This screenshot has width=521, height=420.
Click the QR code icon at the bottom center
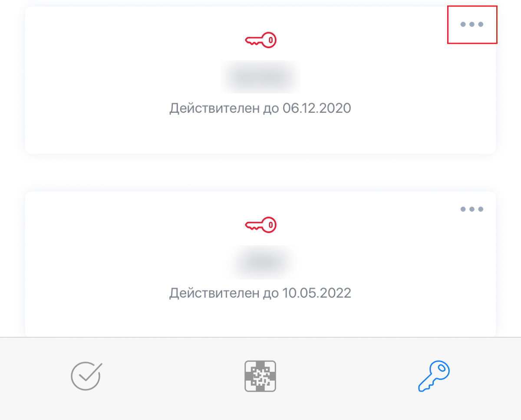click(260, 376)
